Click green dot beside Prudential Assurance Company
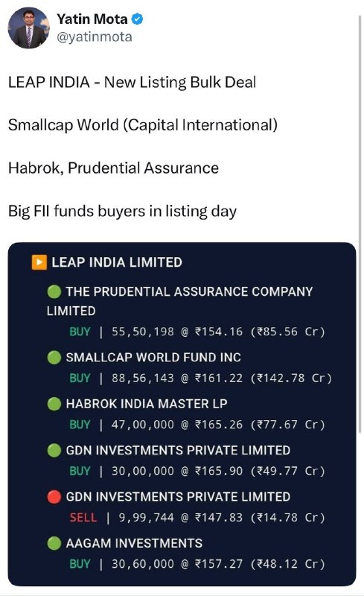The width and height of the screenshot is (364, 596). pyautogui.click(x=54, y=291)
